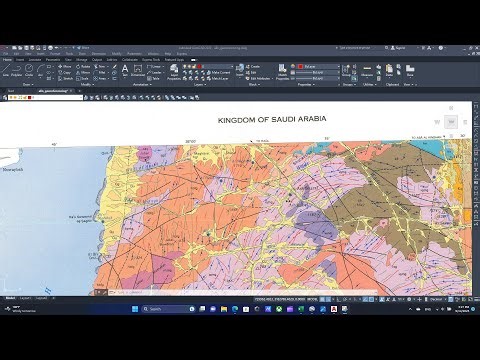Click the Group tool
480x360 pixels.
tap(346, 70)
